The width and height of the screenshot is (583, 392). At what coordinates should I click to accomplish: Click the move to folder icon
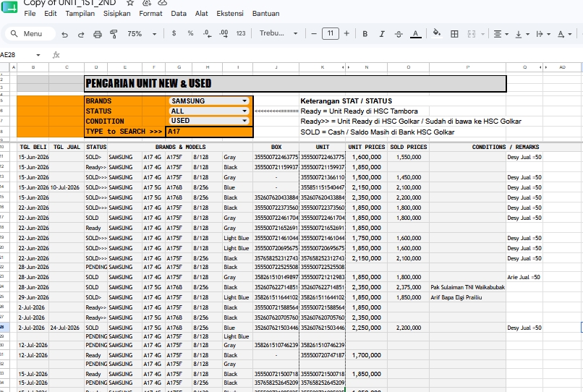(147, 3)
